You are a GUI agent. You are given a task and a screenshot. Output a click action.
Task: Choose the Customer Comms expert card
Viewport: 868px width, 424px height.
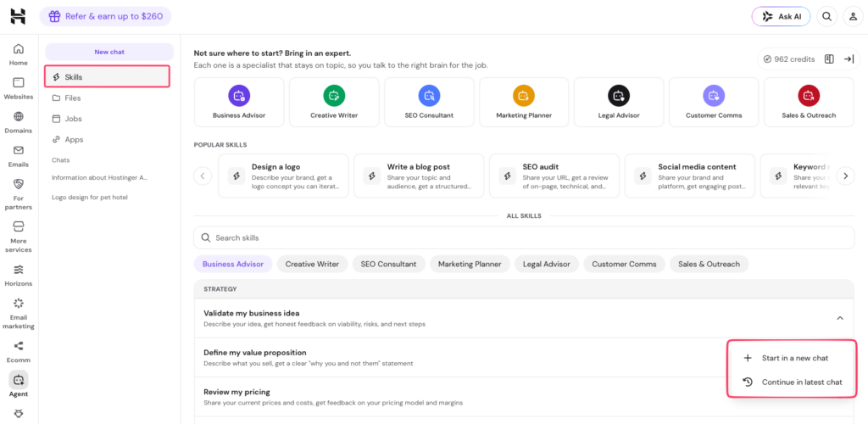[x=714, y=103]
